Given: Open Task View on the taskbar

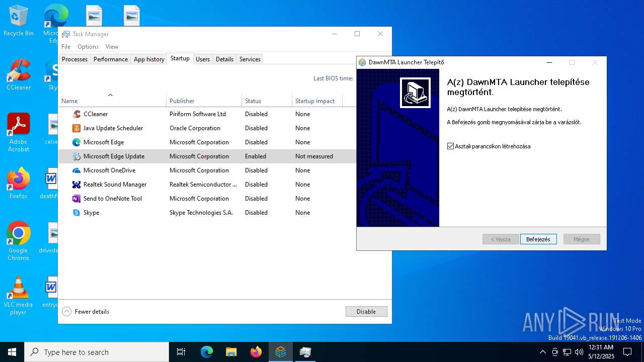Looking at the screenshot, I should click(181, 352).
